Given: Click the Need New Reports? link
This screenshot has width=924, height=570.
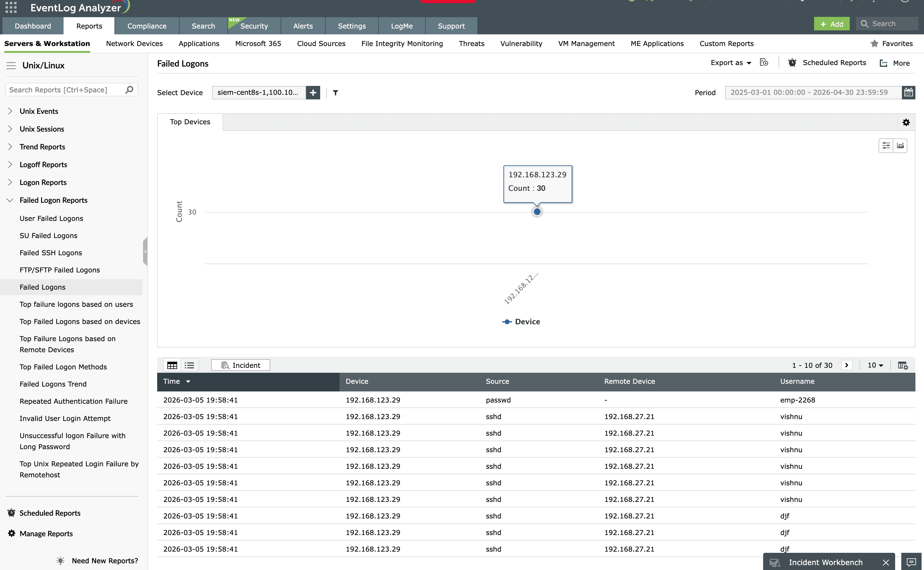Looking at the screenshot, I should click(x=105, y=560).
